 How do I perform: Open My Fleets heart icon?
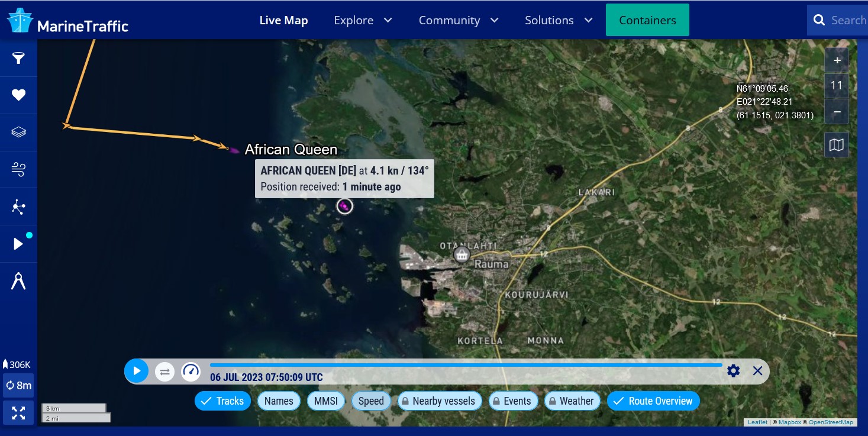pyautogui.click(x=18, y=95)
